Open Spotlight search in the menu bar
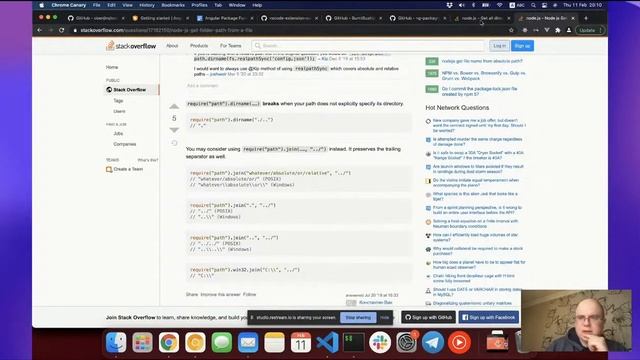640x360 pixels. coord(533,5)
